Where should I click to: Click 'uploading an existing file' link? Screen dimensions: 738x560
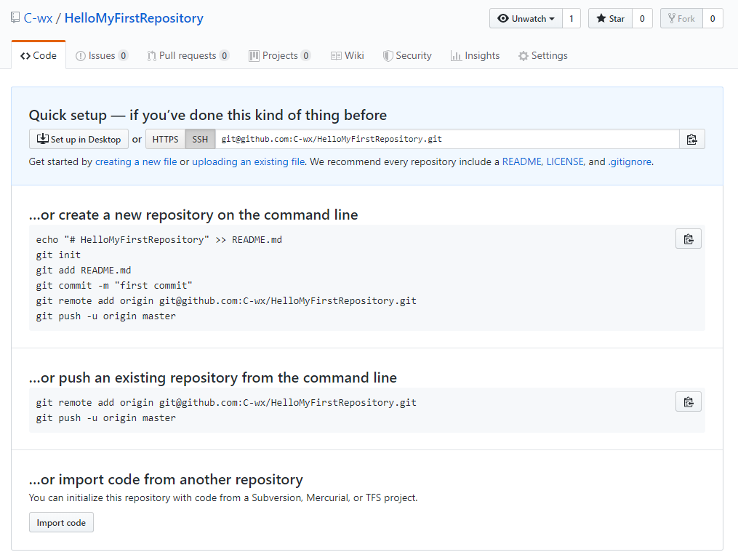coord(249,162)
